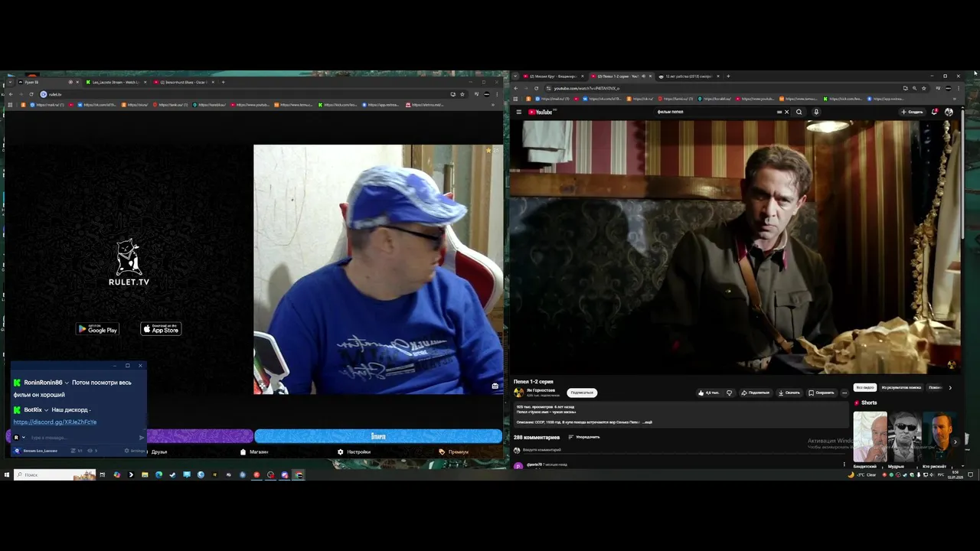Bookmark the YouTube page with star
The width and height of the screenshot is (980, 551).
click(923, 88)
